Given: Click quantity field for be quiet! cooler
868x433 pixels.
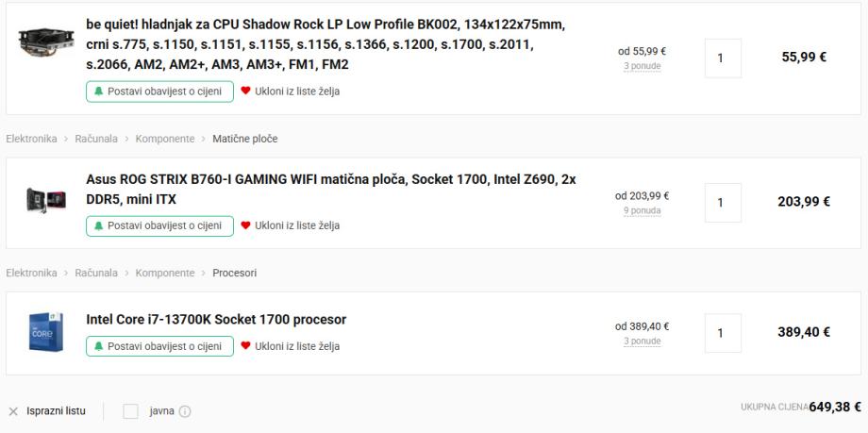Looking at the screenshot, I should point(723,58).
